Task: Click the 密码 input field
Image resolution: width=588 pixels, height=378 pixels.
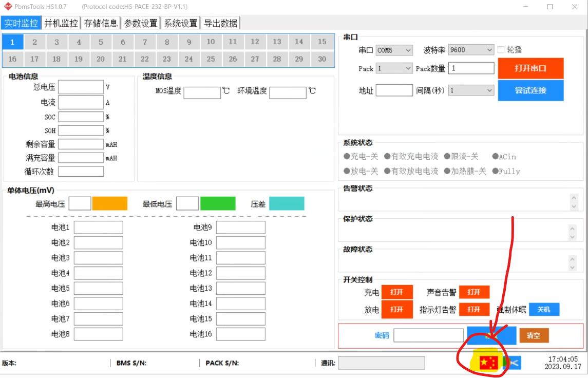Action: click(x=429, y=335)
